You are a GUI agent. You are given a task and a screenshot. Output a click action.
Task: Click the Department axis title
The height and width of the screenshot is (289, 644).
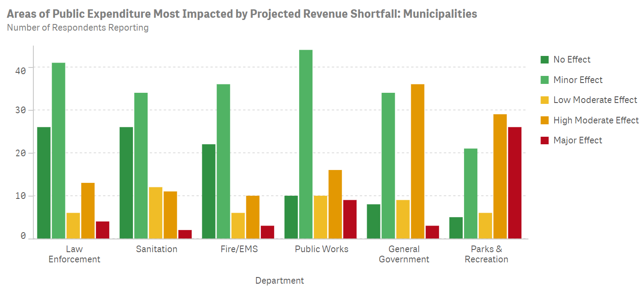(280, 281)
